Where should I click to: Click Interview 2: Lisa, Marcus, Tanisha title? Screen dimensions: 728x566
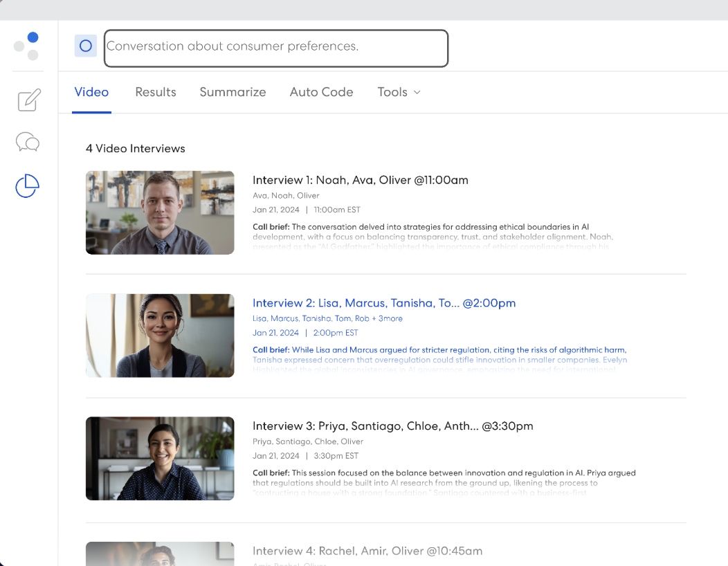tap(383, 303)
